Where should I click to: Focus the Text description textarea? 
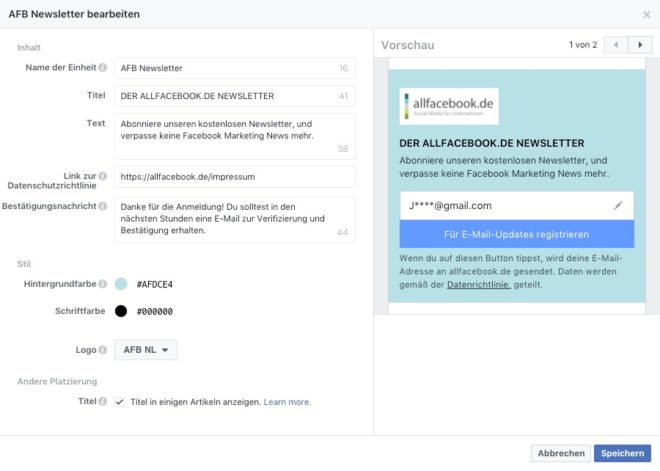click(x=234, y=136)
